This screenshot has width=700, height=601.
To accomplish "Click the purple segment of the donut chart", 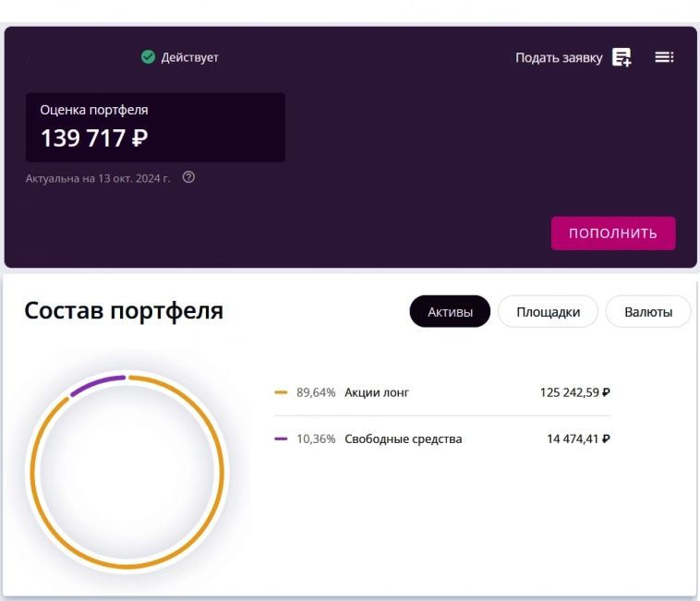I will click(96, 384).
